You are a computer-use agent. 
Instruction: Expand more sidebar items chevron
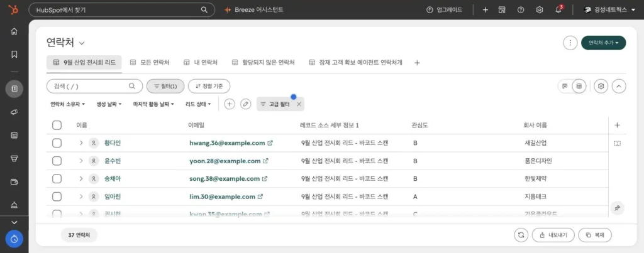click(x=14, y=222)
